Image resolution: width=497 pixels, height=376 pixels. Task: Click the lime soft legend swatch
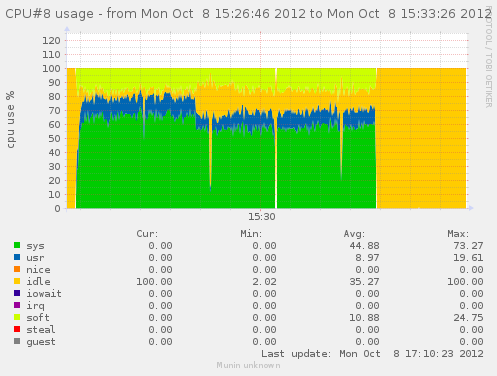(x=17, y=317)
